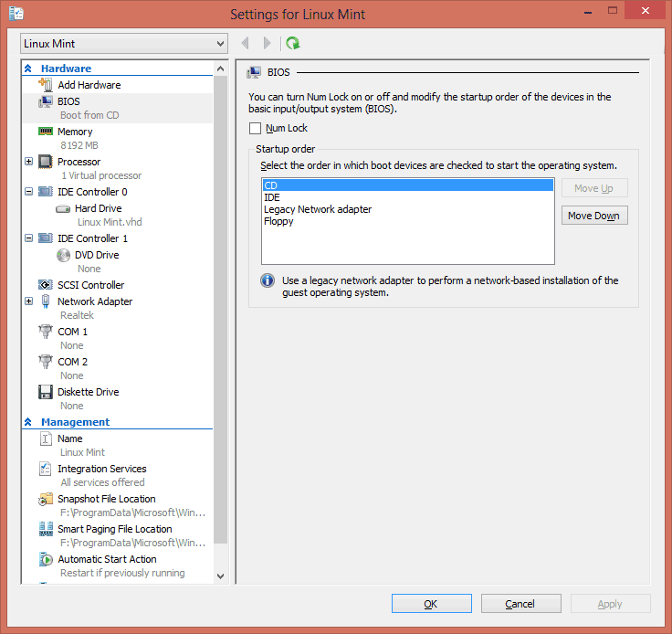The height and width of the screenshot is (634, 672).
Task: Click the BIOS monitor icon in the tree
Action: [46, 101]
